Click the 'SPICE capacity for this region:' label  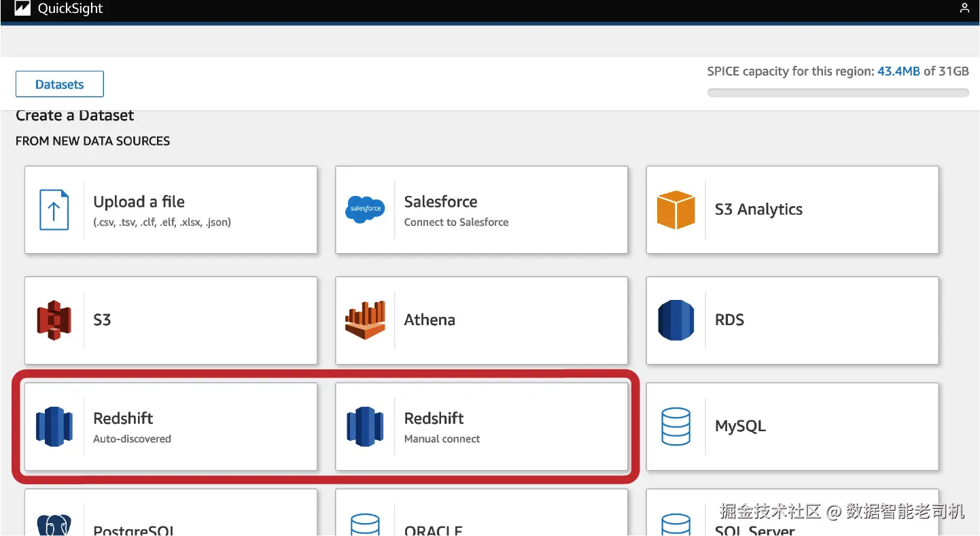(790, 71)
